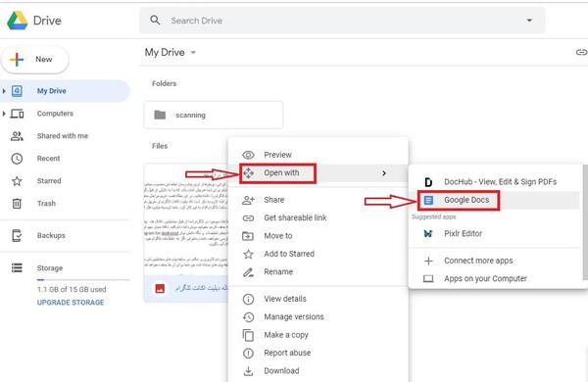Open Backups in sidebar

coord(51,235)
